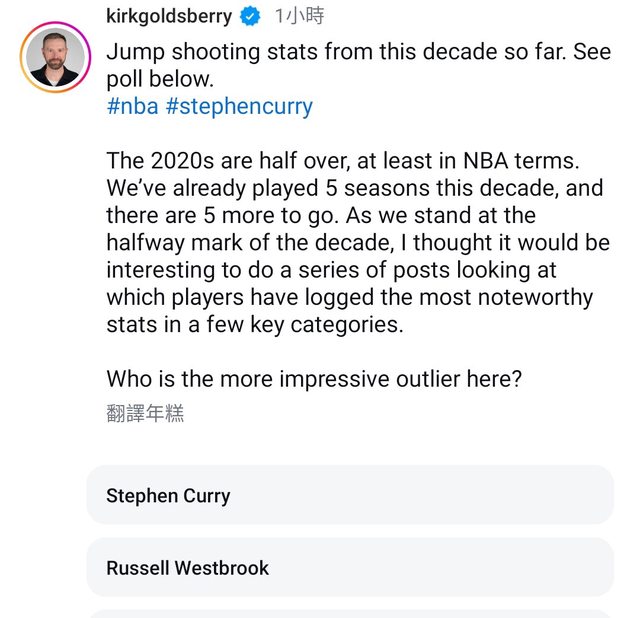Click the "stats in a few key categories" line
The width and height of the screenshot is (640, 618).
pos(254,325)
